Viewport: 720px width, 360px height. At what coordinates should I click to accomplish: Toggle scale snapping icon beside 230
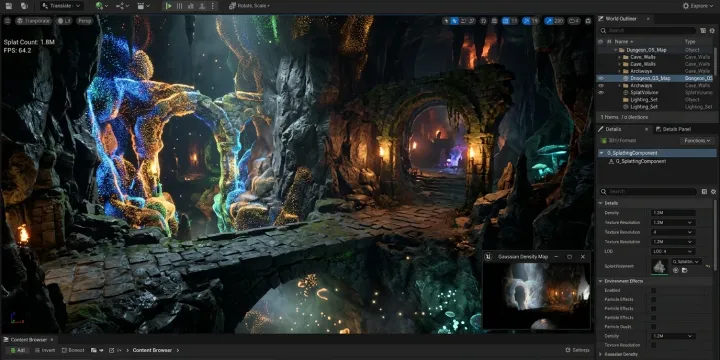point(549,21)
